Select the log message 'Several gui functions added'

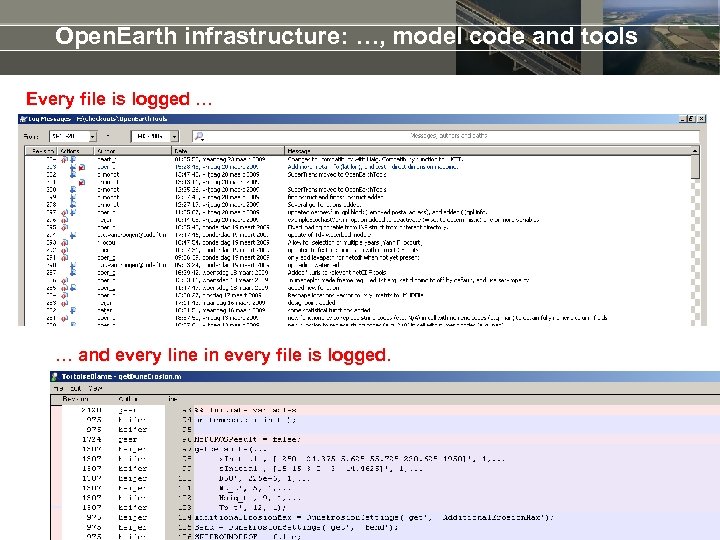[x=324, y=205]
